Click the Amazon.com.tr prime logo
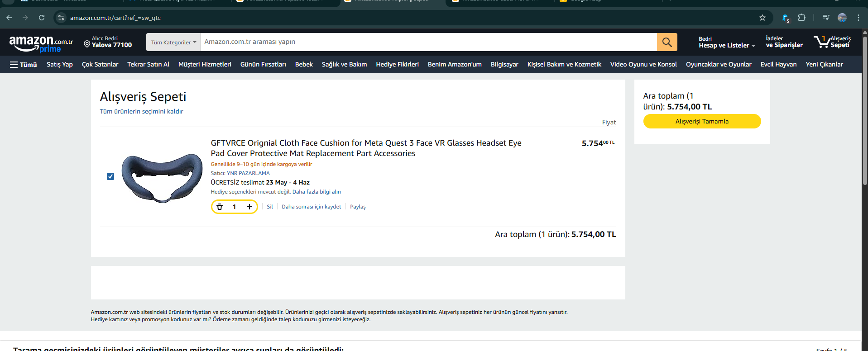Screen dimensions: 868x351 point(41,44)
